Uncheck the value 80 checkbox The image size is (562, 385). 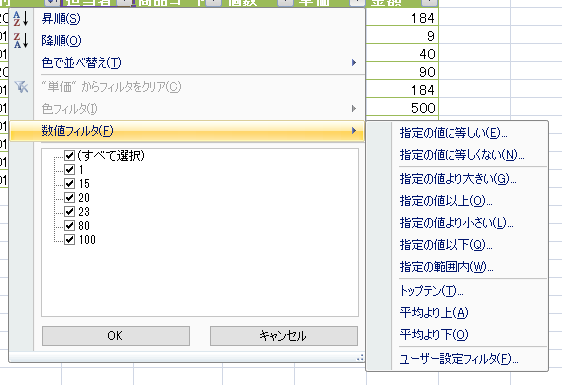[70, 225]
